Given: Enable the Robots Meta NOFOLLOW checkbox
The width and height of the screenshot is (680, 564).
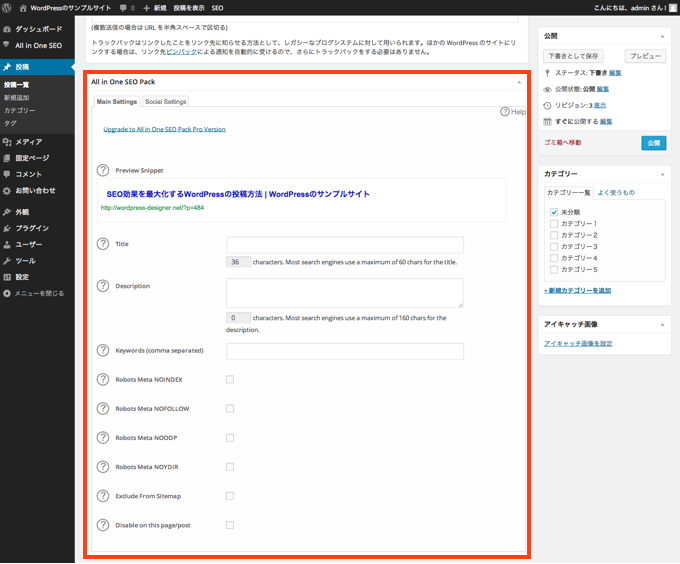Looking at the screenshot, I should pyautogui.click(x=230, y=408).
